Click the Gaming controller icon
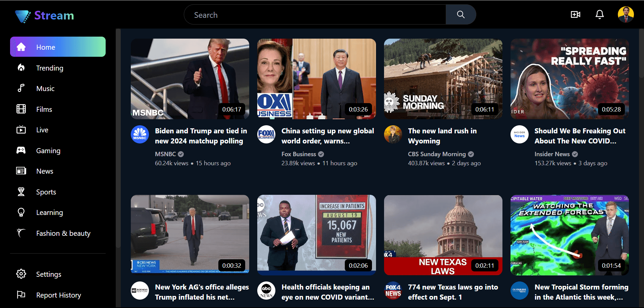 tap(21, 150)
